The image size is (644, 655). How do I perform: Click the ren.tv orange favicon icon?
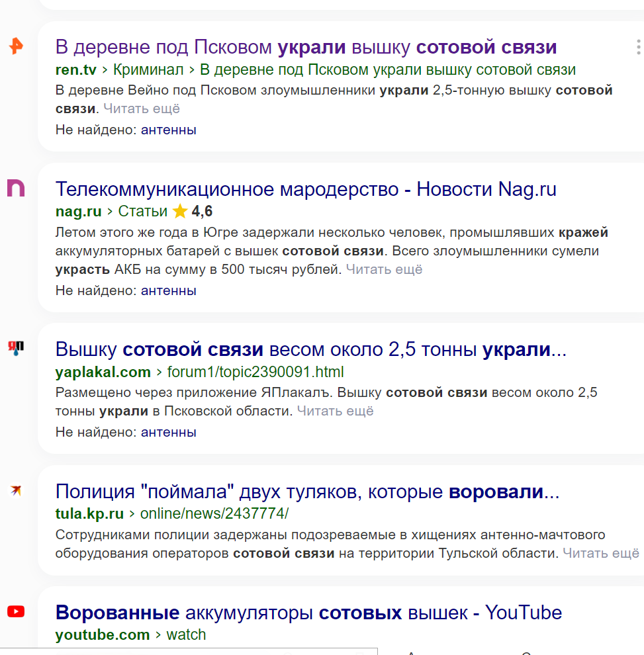[16, 46]
